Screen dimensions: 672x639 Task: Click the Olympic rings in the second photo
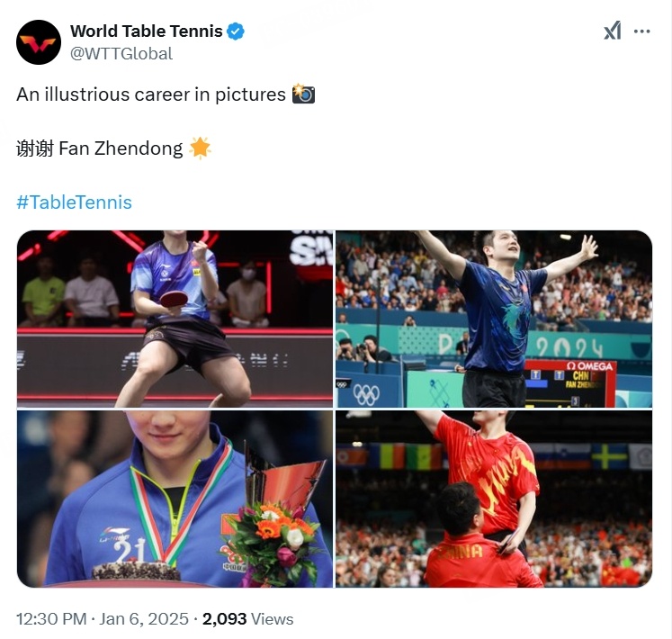point(366,394)
